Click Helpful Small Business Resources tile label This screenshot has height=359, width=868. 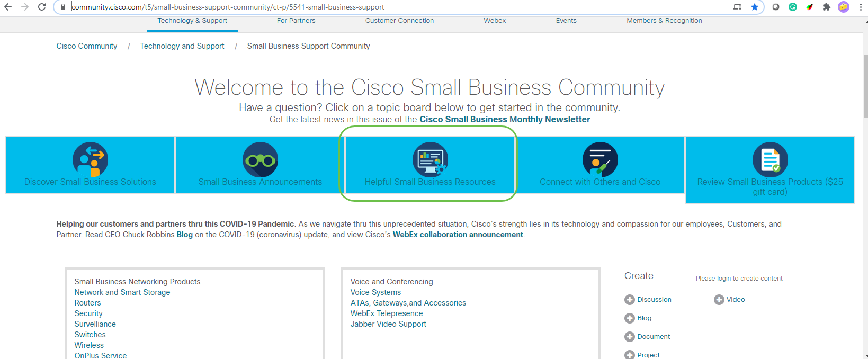click(x=430, y=182)
